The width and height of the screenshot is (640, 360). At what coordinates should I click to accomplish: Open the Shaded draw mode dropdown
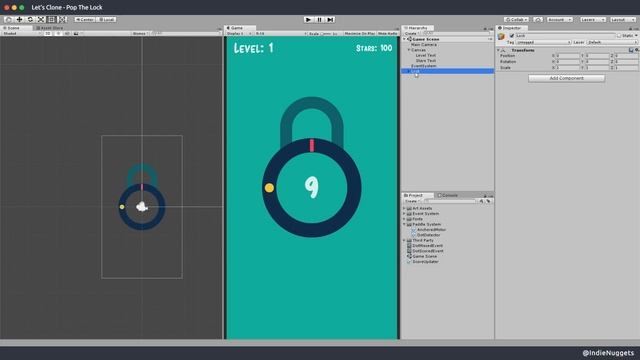pyautogui.click(x=21, y=33)
